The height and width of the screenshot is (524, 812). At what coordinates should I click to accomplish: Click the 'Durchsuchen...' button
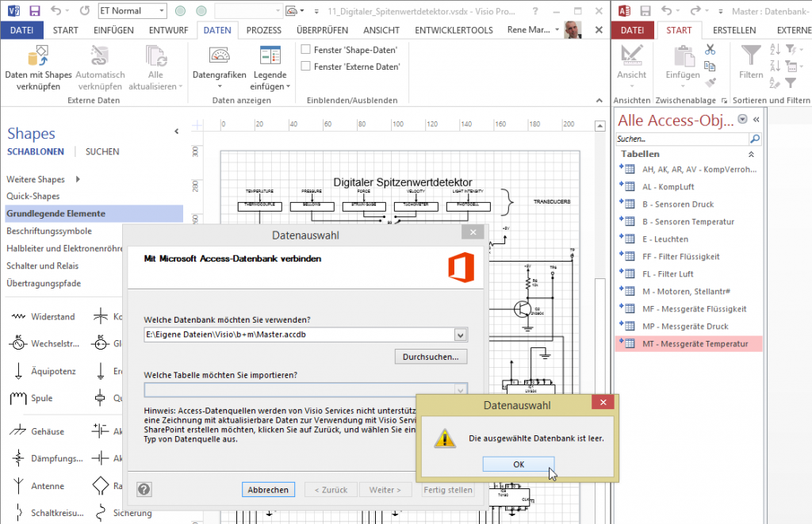431,356
